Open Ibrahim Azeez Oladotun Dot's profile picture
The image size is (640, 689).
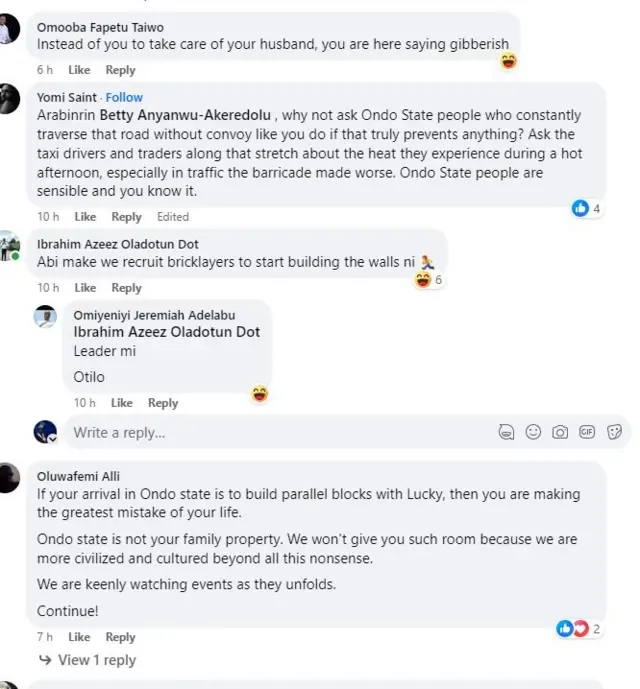coord(10,246)
